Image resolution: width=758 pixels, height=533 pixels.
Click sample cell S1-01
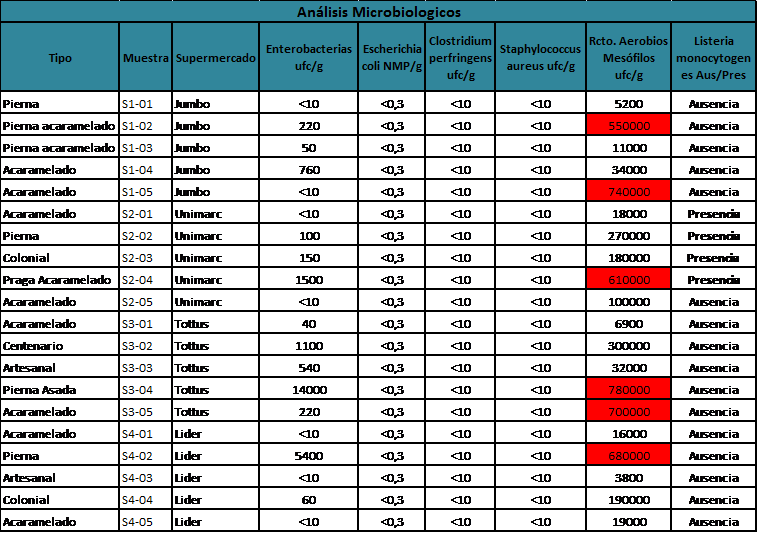coord(145,103)
